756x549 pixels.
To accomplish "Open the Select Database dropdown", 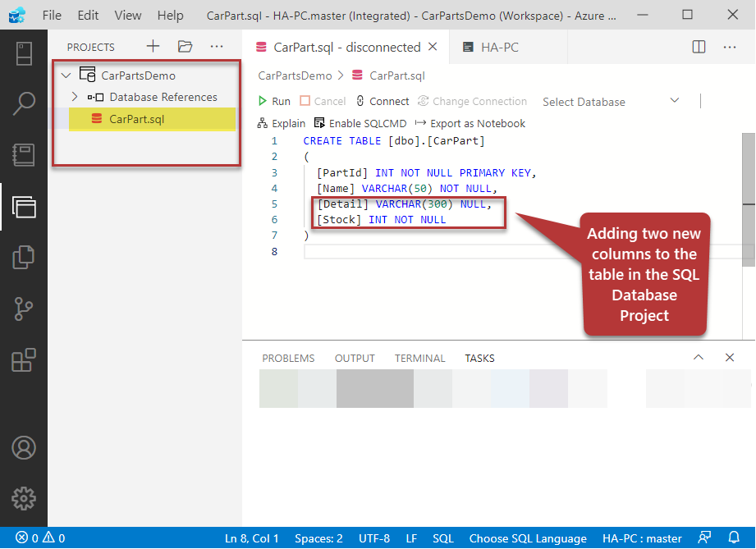I will pyautogui.click(x=611, y=102).
